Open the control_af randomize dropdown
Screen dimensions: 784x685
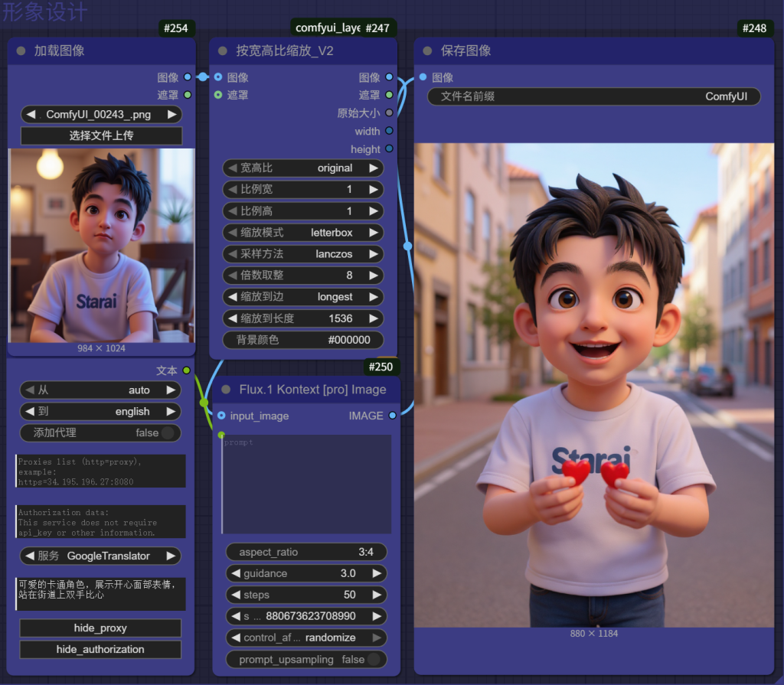click(306, 638)
